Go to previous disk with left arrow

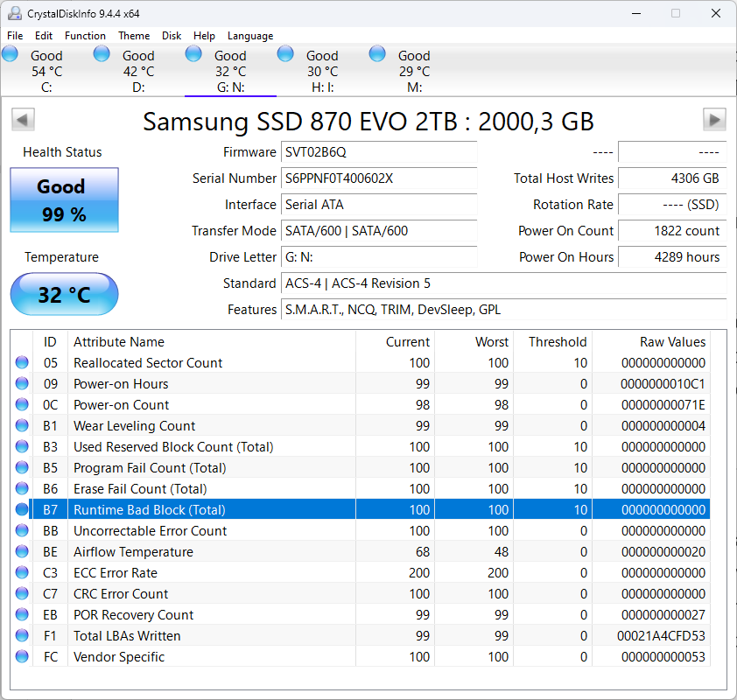pos(23,119)
